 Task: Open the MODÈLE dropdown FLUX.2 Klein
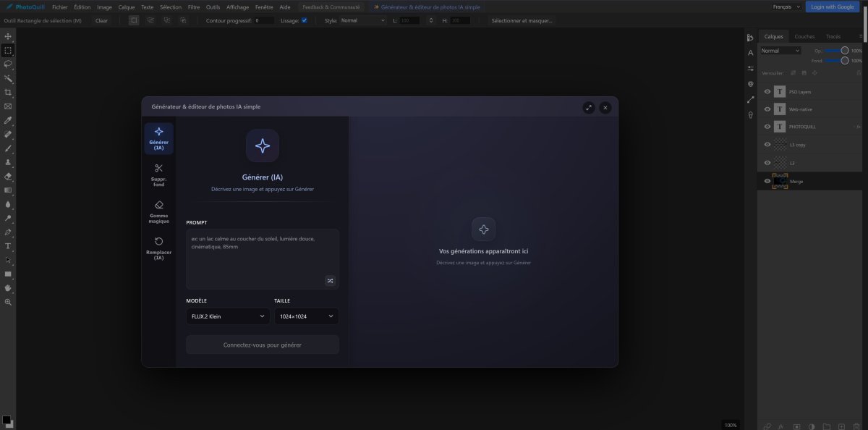[x=228, y=316]
